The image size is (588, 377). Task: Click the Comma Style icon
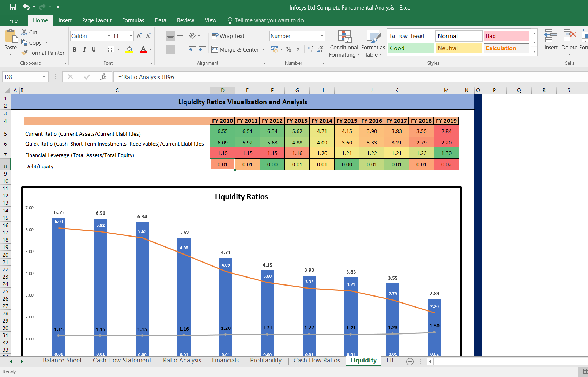tap(298, 49)
